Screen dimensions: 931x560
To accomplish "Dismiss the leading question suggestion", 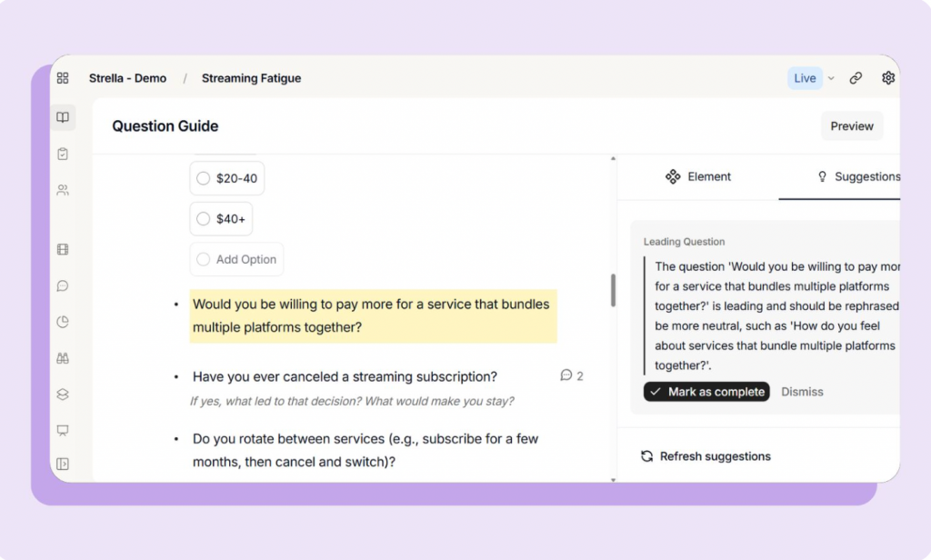I will (802, 392).
